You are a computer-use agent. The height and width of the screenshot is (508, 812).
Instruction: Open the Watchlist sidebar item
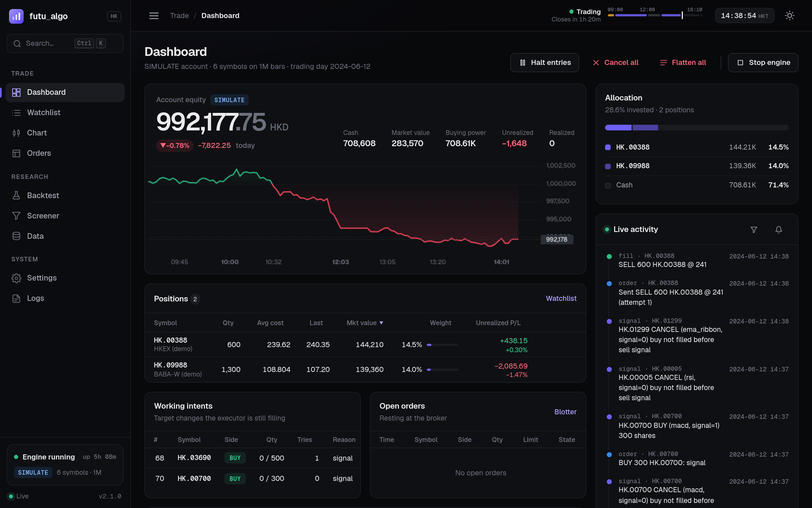pyautogui.click(x=65, y=113)
